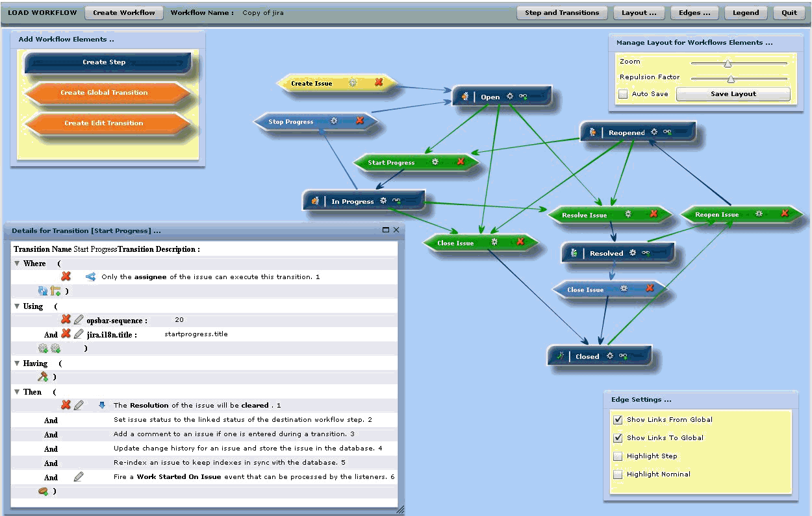812x516 pixels.
Task: Collapse the Having section
Action: [x=17, y=363]
